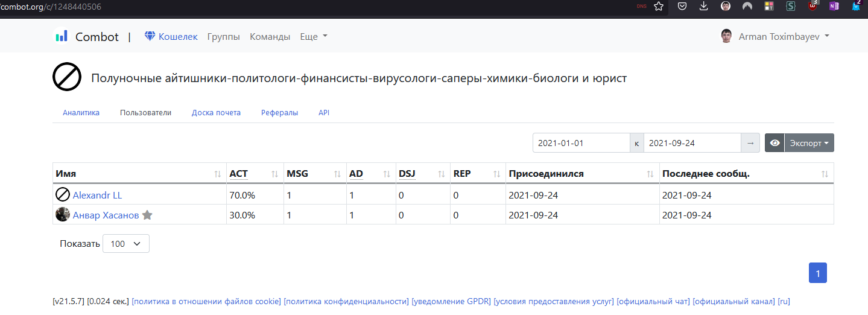The height and width of the screenshot is (315, 868).
Task: Click the start date field 2021-01-01
Action: (x=581, y=143)
